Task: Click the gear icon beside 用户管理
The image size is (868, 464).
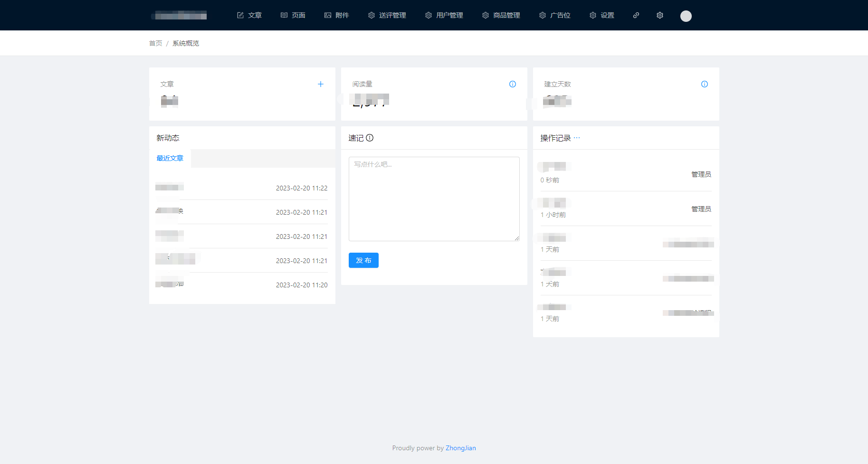Action: pos(429,15)
